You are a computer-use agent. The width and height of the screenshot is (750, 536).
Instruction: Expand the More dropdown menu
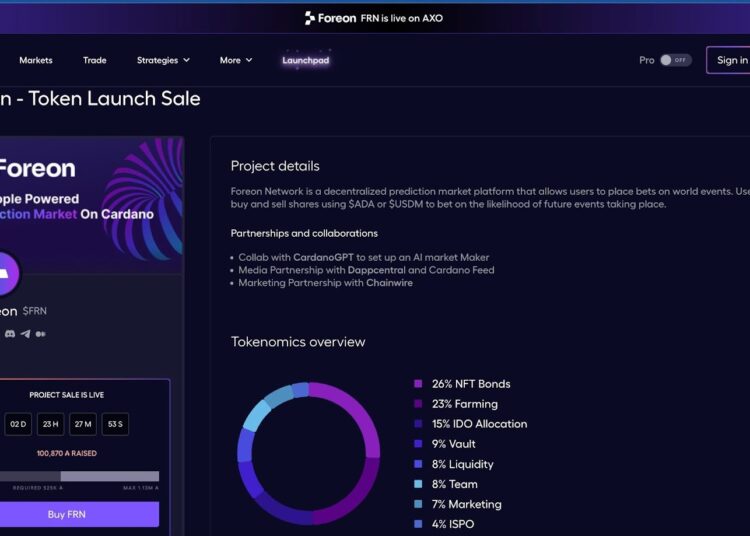[x=236, y=60]
